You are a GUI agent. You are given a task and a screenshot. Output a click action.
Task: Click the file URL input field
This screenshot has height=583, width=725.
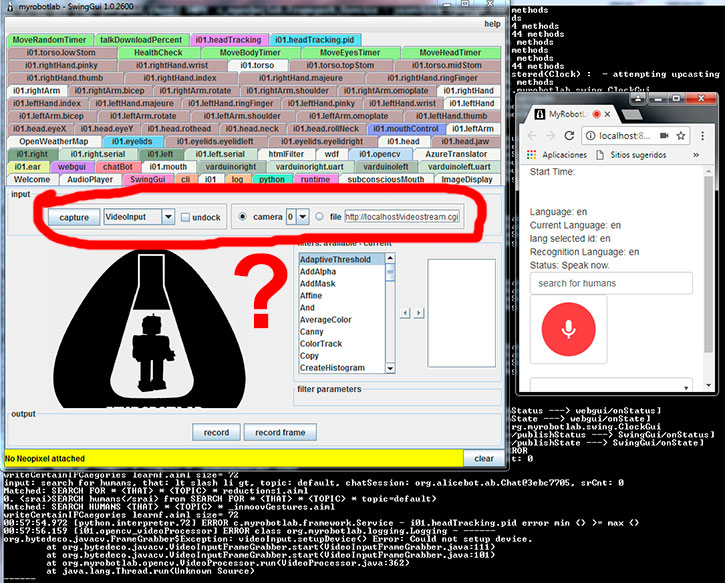click(402, 216)
